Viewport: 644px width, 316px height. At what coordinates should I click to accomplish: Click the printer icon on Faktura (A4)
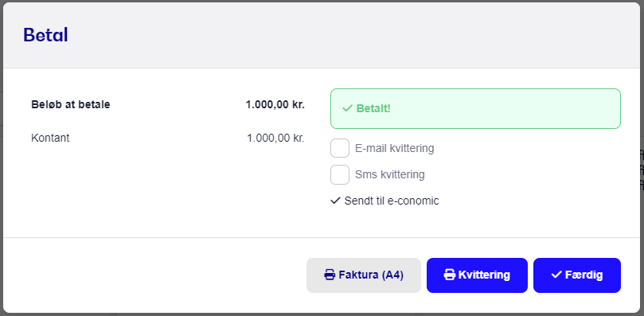[x=330, y=275]
